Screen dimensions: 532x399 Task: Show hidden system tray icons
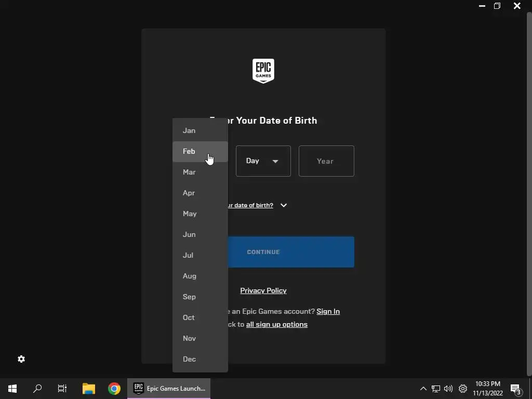tap(423, 389)
